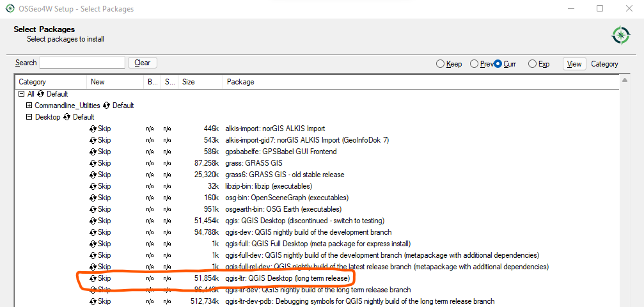Click the Size column header

tap(200, 82)
